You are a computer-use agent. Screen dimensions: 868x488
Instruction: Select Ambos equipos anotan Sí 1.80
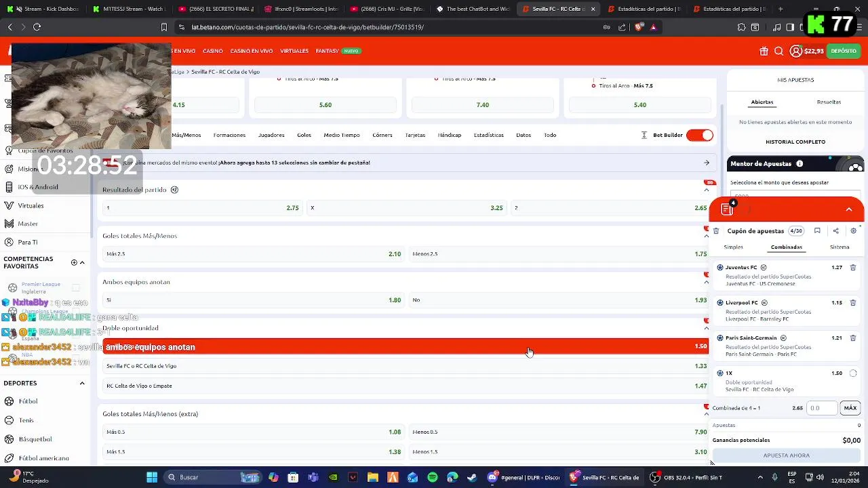point(254,300)
